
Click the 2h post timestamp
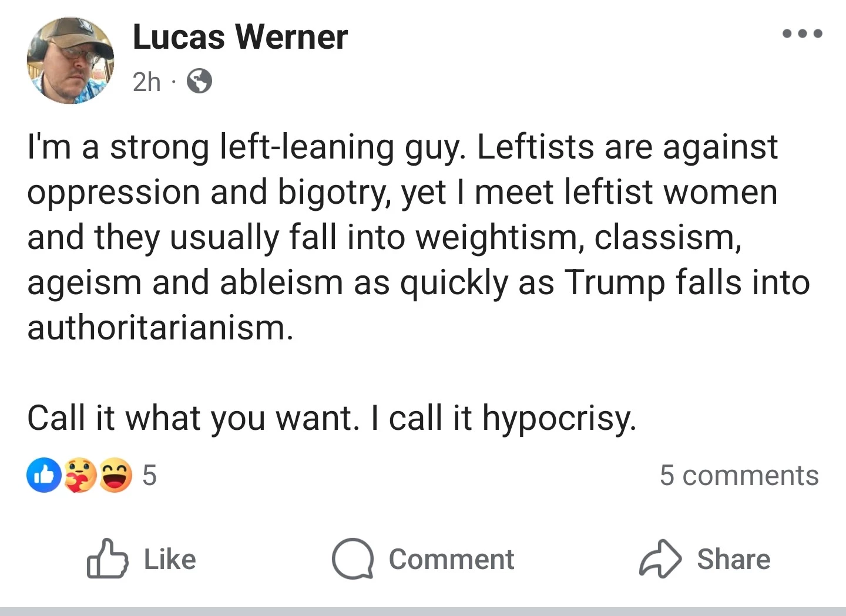(x=146, y=82)
